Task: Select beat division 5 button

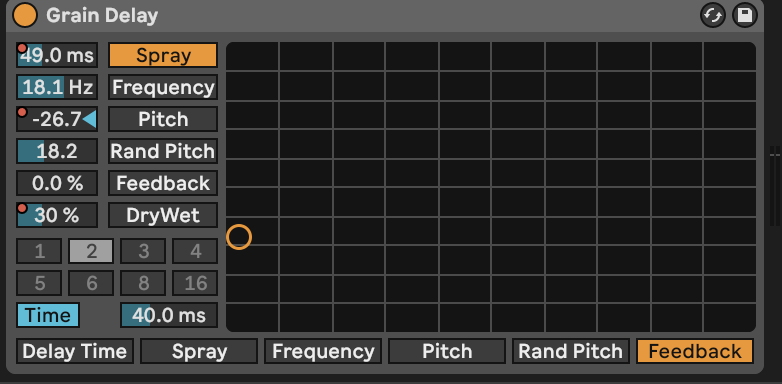Action: coord(39,283)
